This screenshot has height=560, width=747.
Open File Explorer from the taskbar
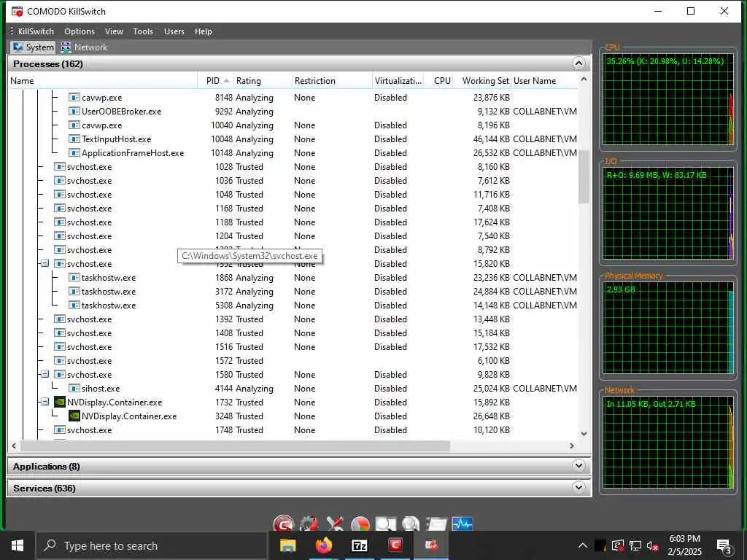(287, 545)
